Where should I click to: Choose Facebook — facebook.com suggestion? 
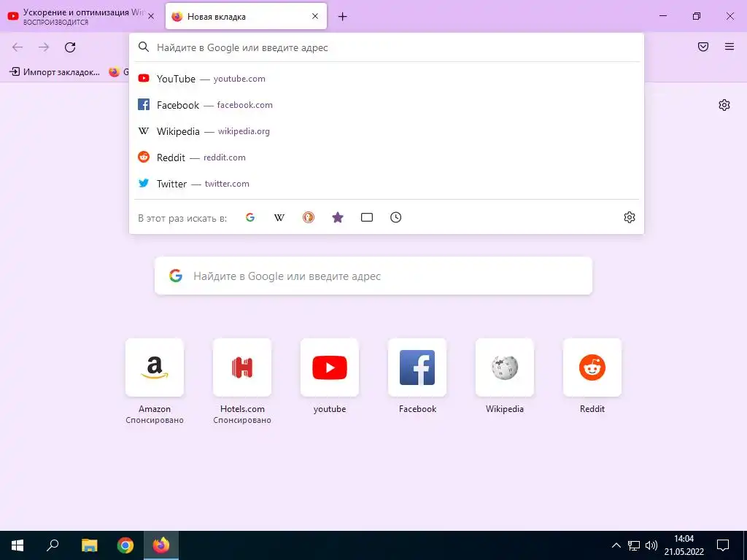(387, 105)
